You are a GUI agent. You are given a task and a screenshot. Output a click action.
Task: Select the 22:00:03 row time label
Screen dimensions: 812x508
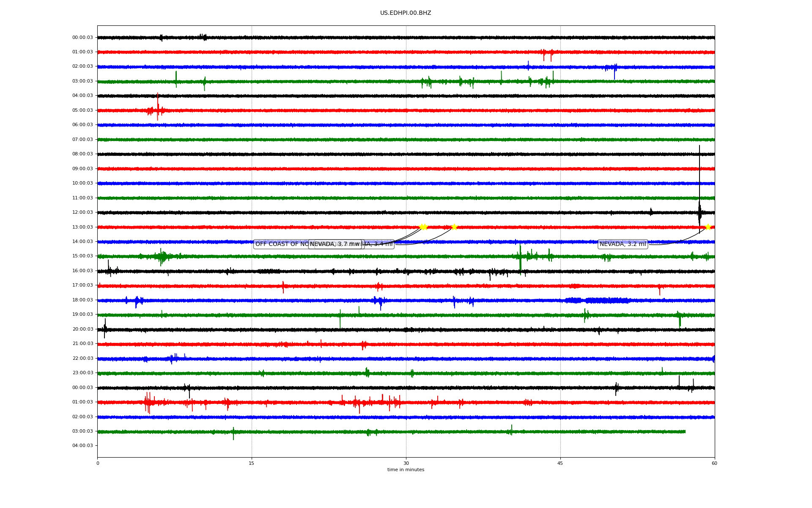(x=82, y=359)
